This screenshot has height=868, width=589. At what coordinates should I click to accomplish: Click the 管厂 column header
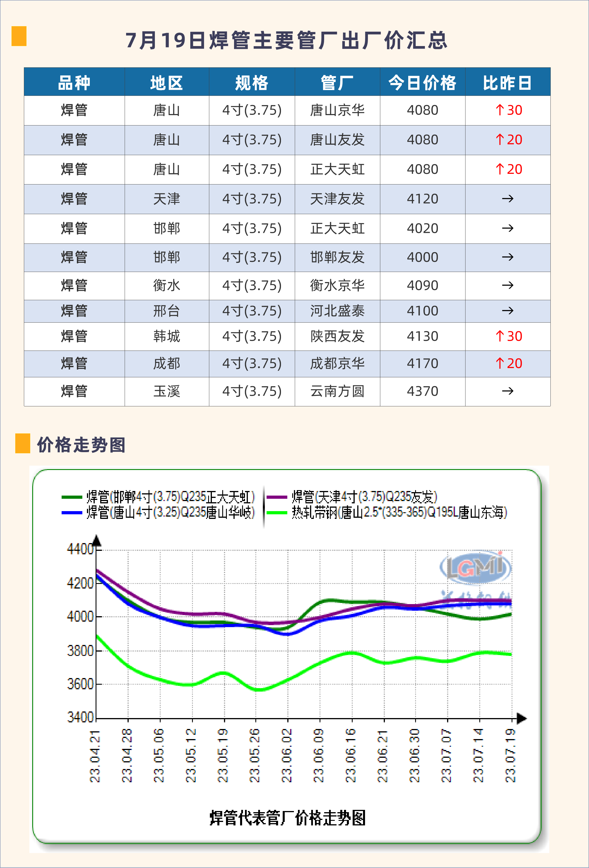click(x=337, y=83)
